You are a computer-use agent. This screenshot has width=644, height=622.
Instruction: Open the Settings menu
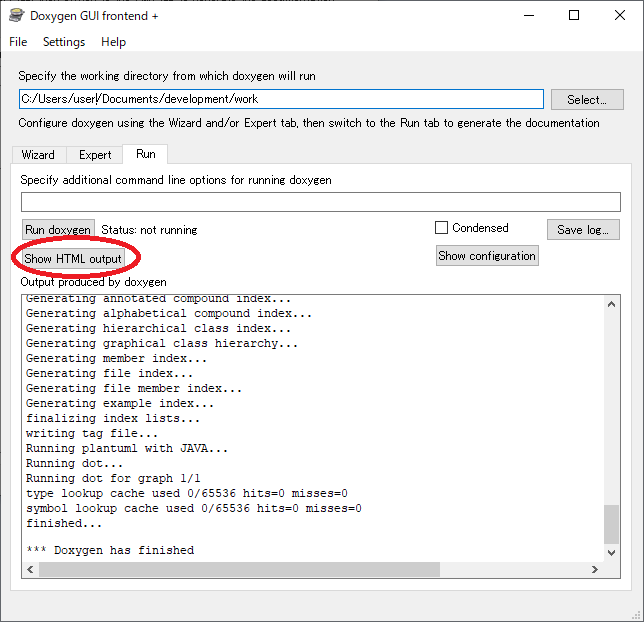pos(64,42)
